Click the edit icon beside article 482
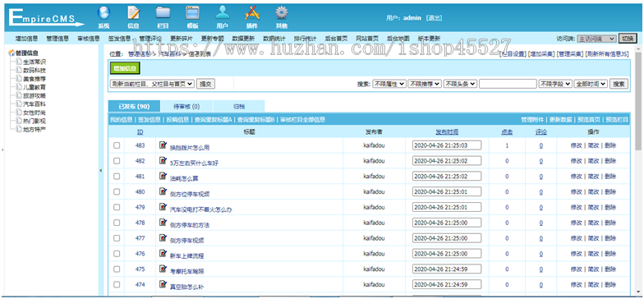The width and height of the screenshot is (644, 299). click(163, 161)
